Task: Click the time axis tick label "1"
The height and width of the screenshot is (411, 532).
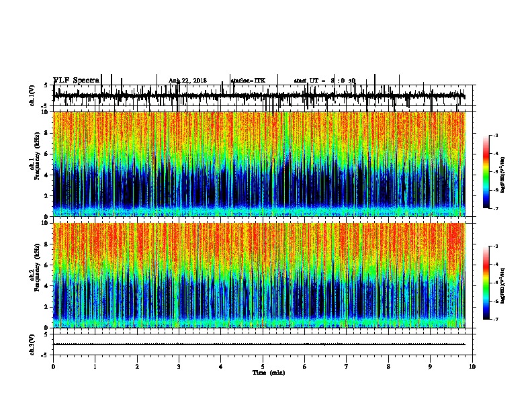Action: [x=95, y=367]
